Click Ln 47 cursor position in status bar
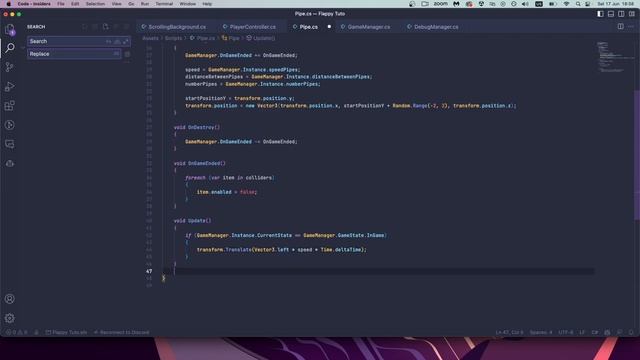 (509, 332)
